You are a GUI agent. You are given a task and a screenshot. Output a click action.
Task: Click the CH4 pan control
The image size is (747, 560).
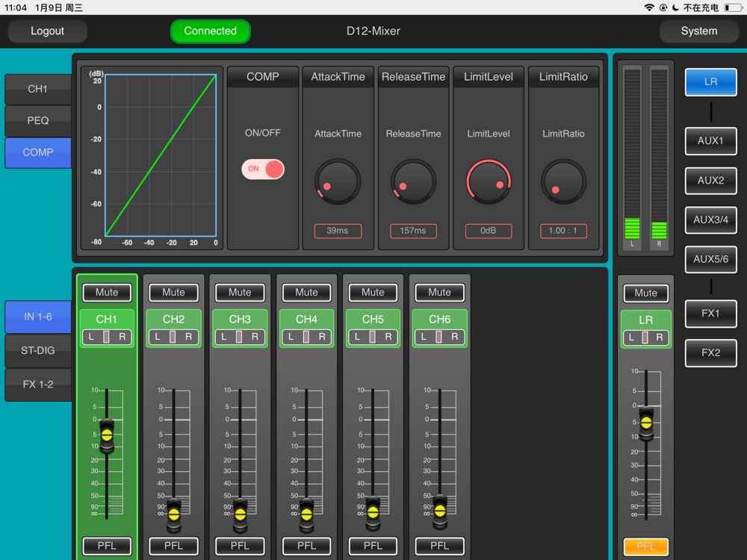pyautogui.click(x=306, y=337)
